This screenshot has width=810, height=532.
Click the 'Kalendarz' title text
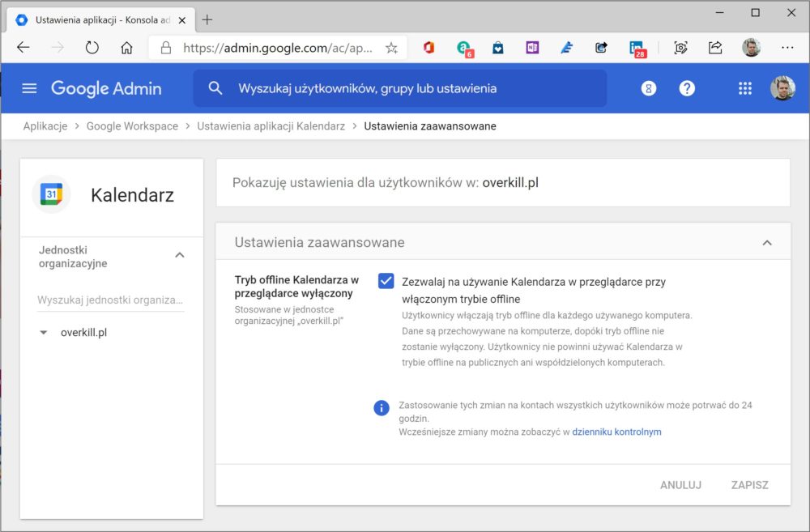[132, 194]
